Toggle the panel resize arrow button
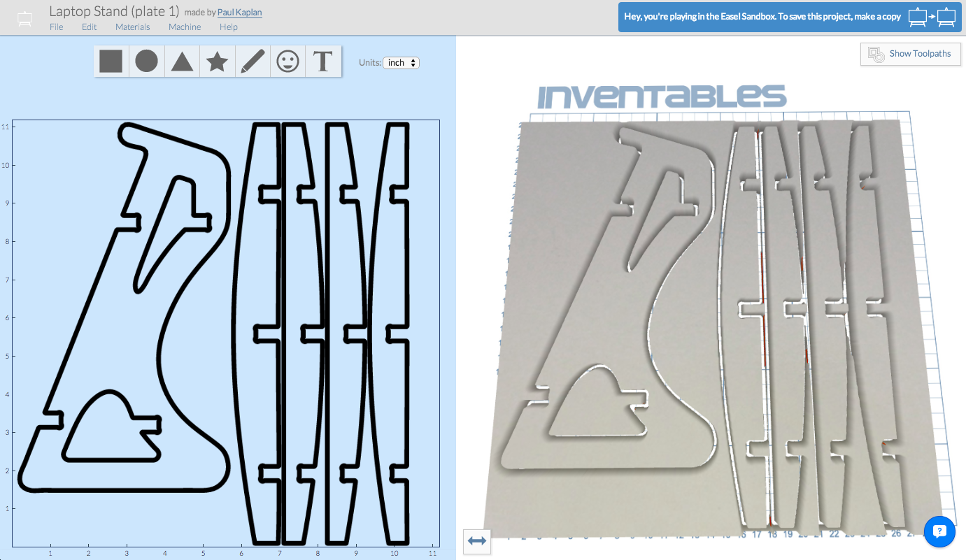The width and height of the screenshot is (966, 560). point(477,540)
